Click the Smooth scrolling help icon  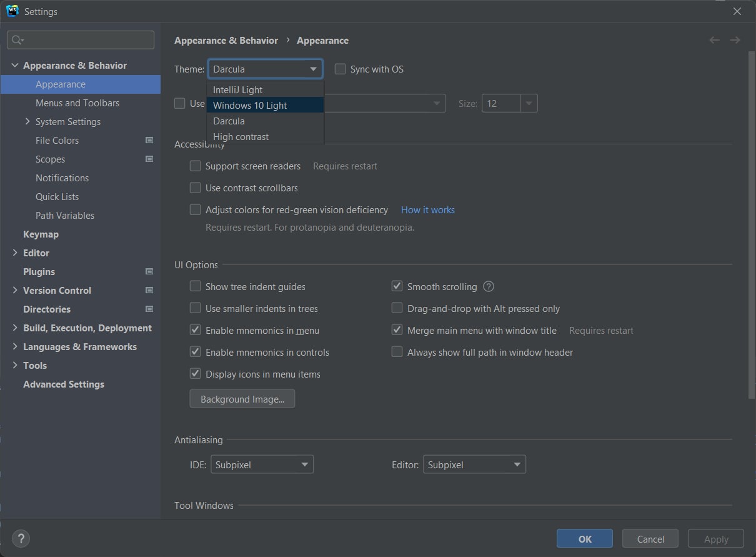point(489,286)
